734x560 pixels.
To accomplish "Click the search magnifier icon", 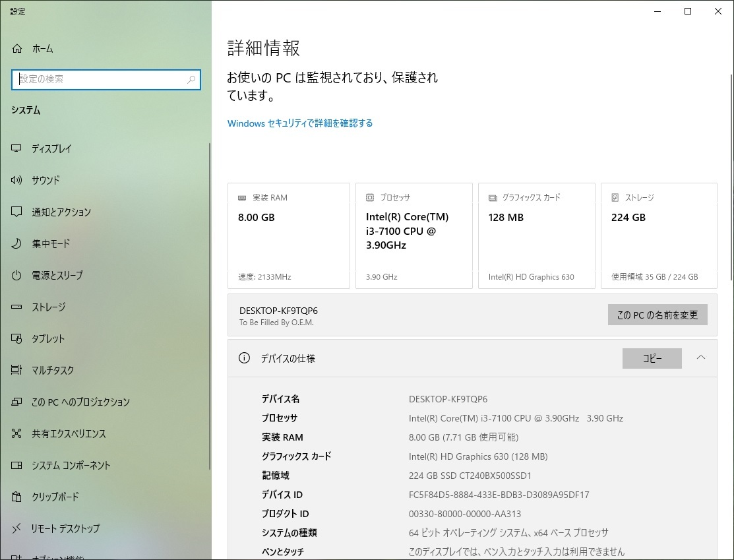I will pos(191,80).
